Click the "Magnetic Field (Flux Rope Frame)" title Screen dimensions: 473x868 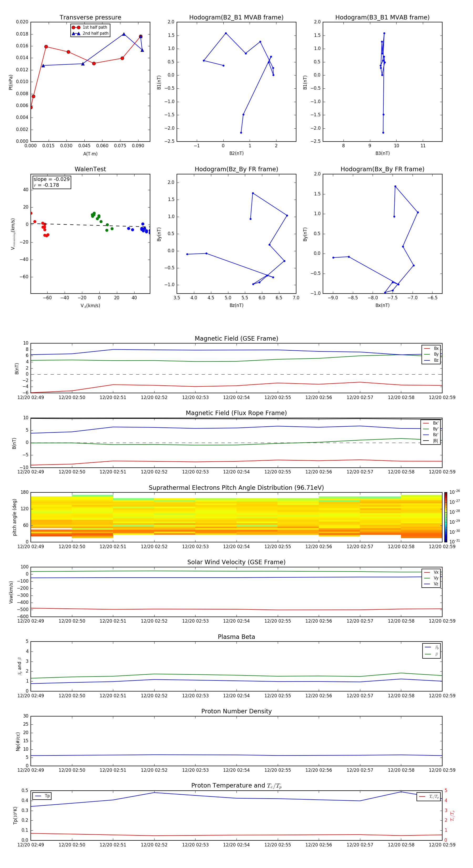pyautogui.click(x=236, y=413)
